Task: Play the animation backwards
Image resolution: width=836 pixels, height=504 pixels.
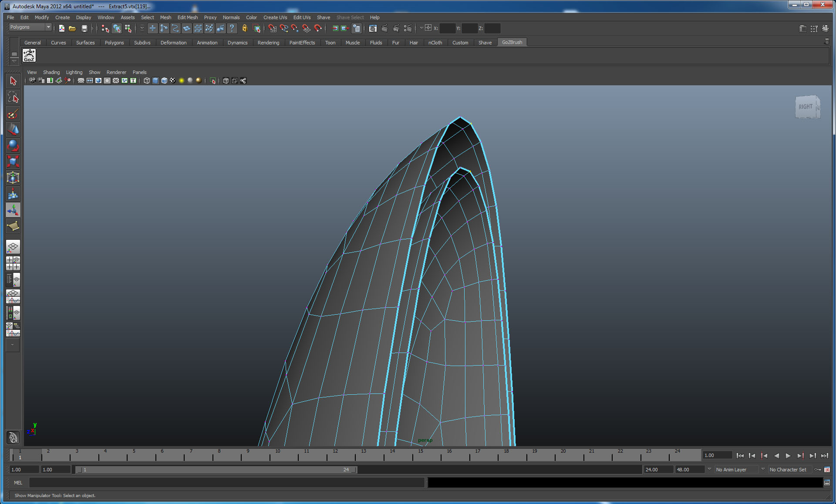Action: point(776,456)
